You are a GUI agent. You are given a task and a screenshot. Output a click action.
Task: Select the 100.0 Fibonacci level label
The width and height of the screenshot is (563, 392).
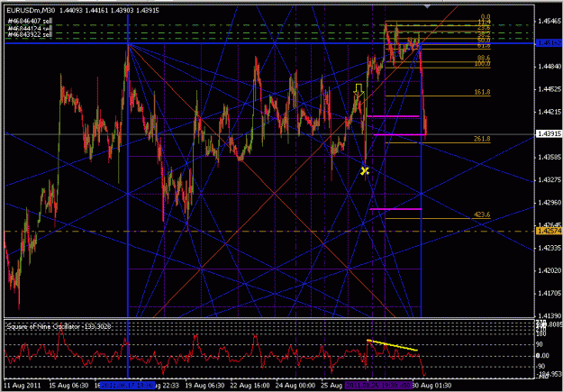pyautogui.click(x=482, y=64)
